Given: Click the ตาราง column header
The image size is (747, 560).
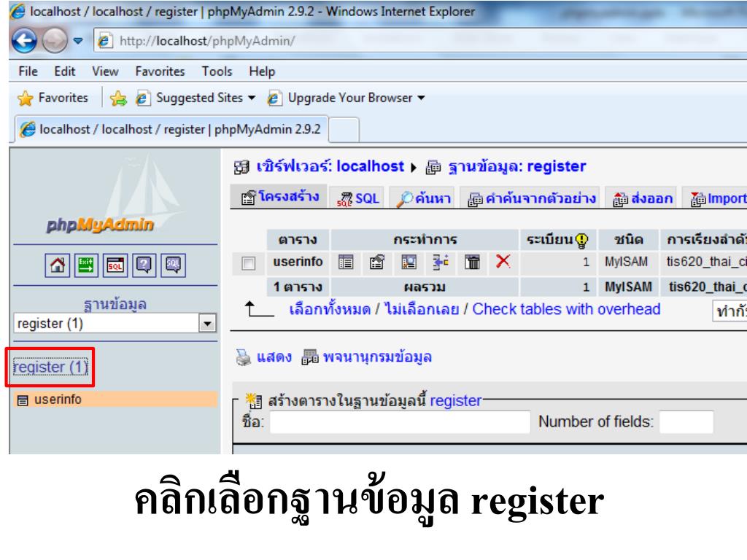Looking at the screenshot, I should coord(298,239).
